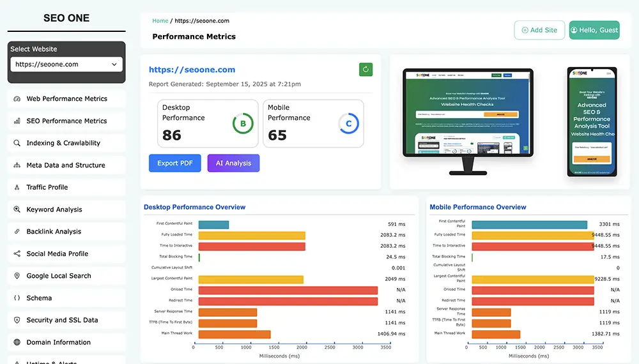Image resolution: width=639 pixels, height=364 pixels.
Task: Click the Indexing & Crawlability magnifier icon
Action: click(17, 143)
